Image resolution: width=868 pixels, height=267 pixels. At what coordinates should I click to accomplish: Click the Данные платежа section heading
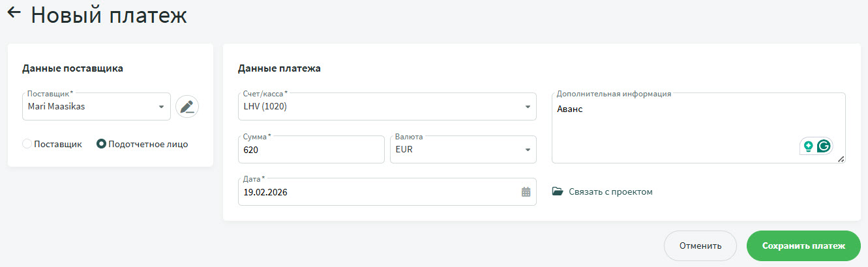click(x=279, y=68)
